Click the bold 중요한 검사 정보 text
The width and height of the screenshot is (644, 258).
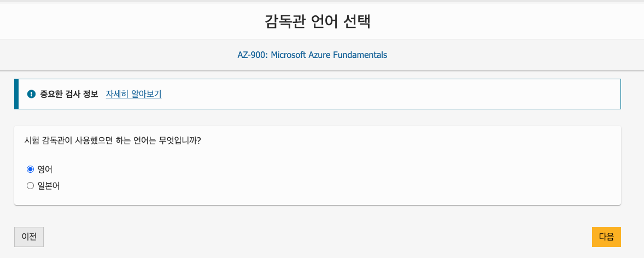(69, 94)
